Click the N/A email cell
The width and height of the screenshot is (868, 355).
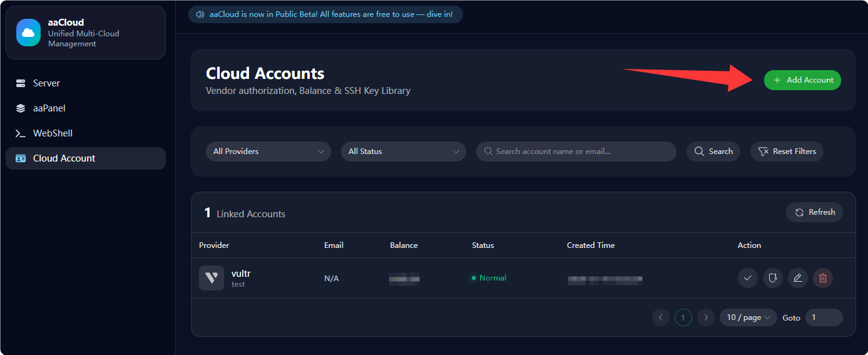coord(332,278)
